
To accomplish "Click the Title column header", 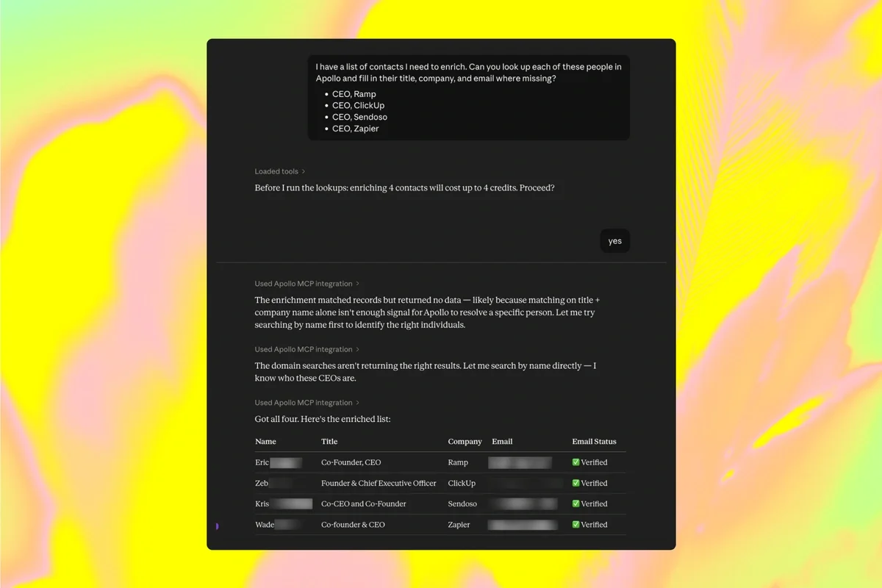I will 329,442.
